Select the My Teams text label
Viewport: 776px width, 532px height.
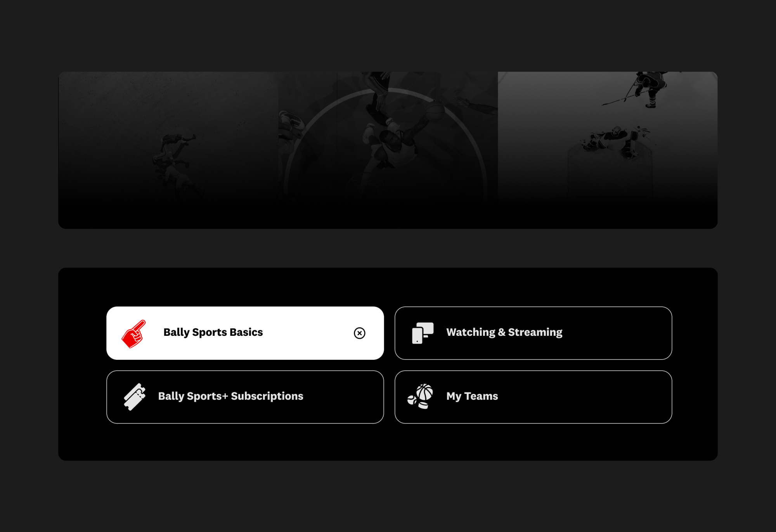472,396
